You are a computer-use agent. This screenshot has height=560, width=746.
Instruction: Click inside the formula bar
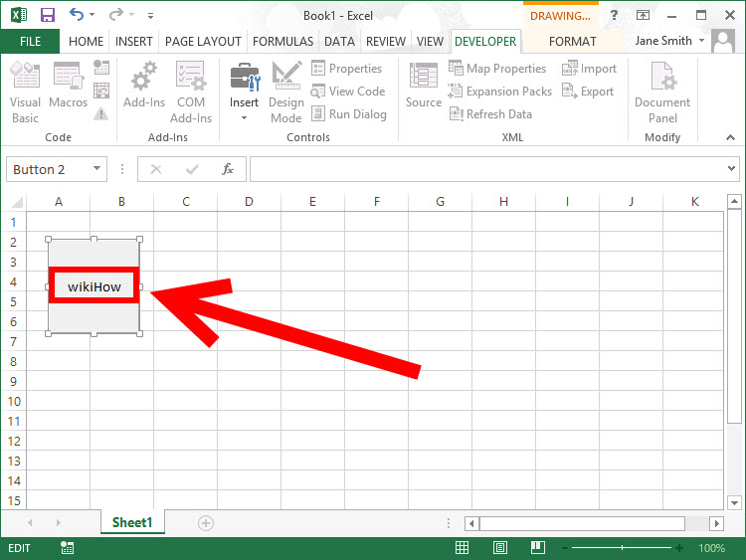pyautogui.click(x=486, y=169)
